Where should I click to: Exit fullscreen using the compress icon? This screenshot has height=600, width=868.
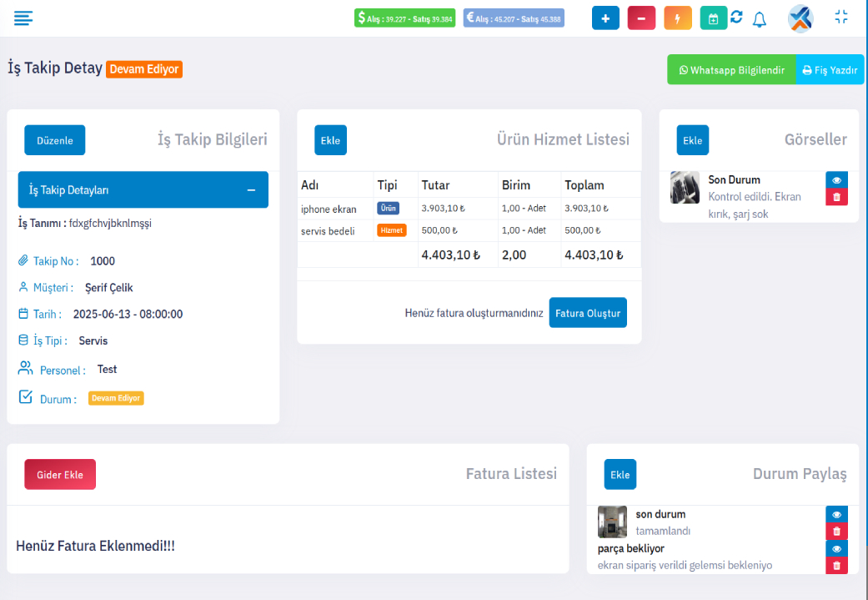(840, 18)
